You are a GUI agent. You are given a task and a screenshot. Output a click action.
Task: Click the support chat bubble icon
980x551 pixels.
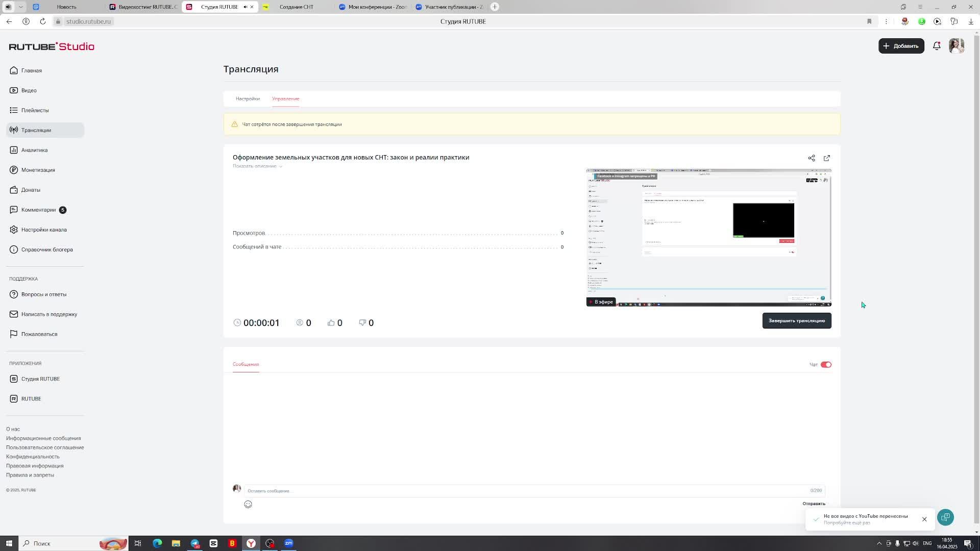(x=945, y=517)
